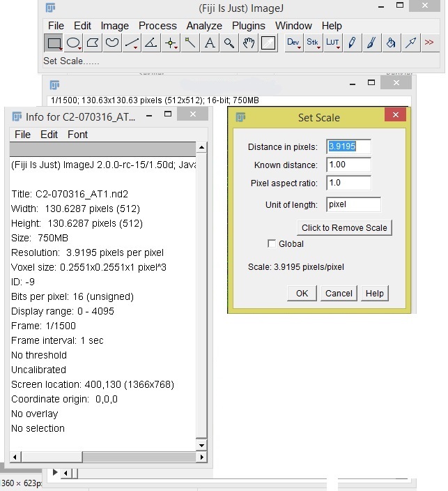Choose the Polygon selection tool

tap(93, 43)
